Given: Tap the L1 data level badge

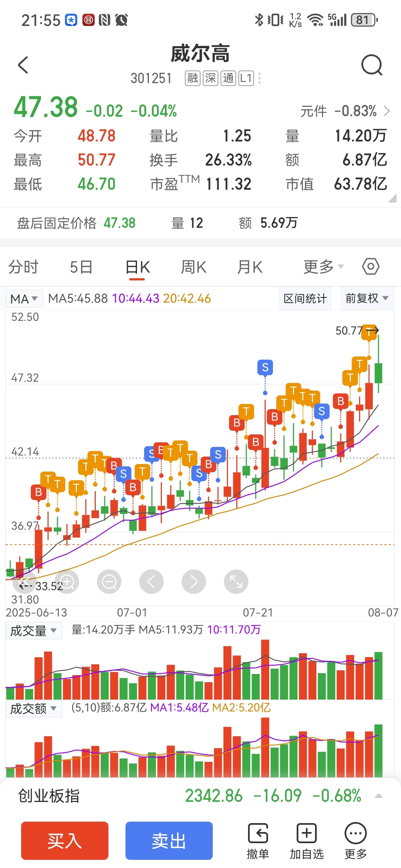Looking at the screenshot, I should click(246, 78).
